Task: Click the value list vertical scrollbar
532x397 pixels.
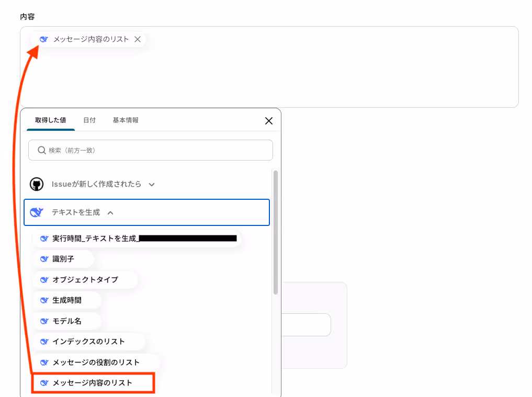Action: [x=276, y=232]
